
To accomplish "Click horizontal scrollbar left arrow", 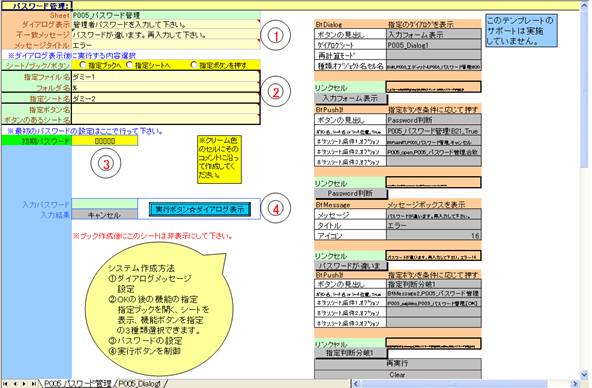I will tap(356, 384).
